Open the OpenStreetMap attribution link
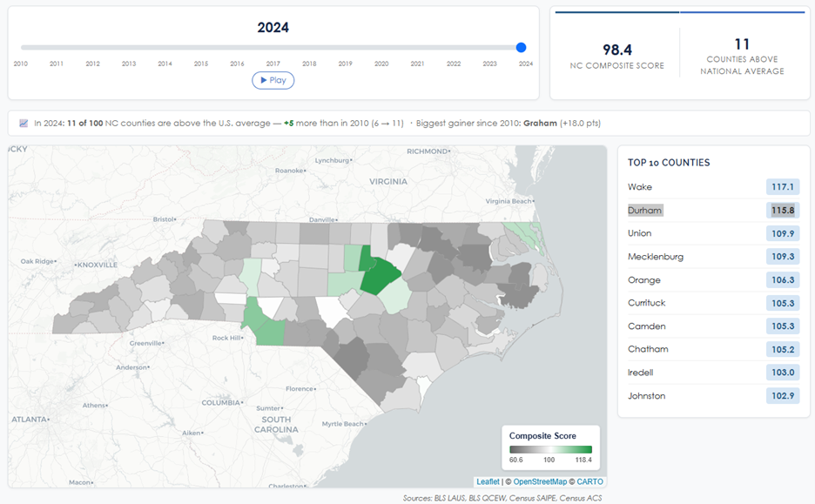Image resolution: width=815 pixels, height=504 pixels. point(540,481)
